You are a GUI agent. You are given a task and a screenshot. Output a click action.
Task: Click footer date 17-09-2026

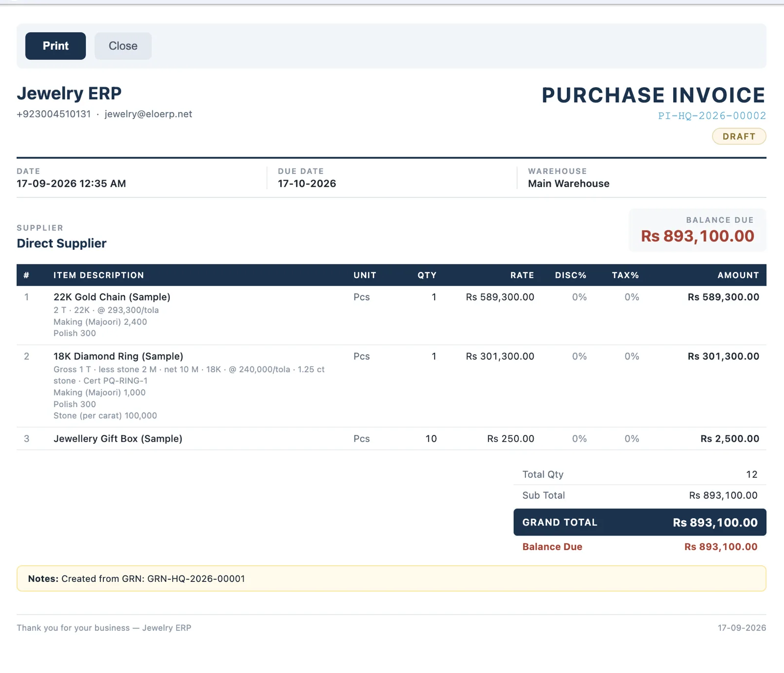click(x=742, y=628)
